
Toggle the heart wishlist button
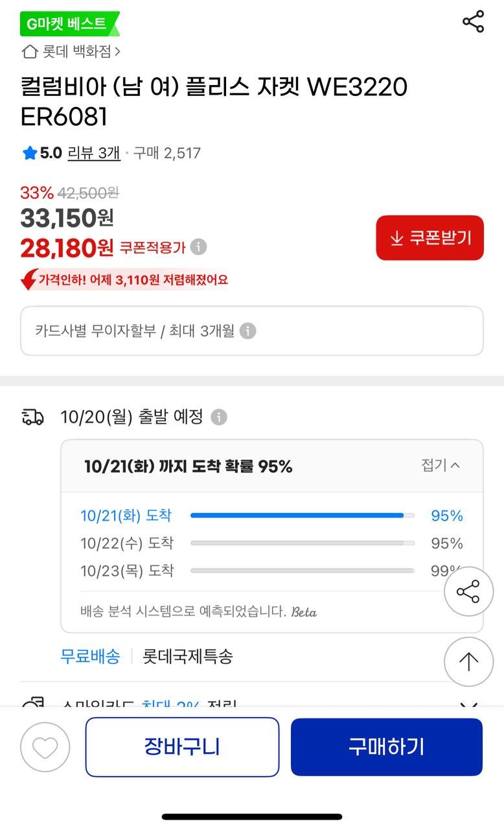point(45,747)
